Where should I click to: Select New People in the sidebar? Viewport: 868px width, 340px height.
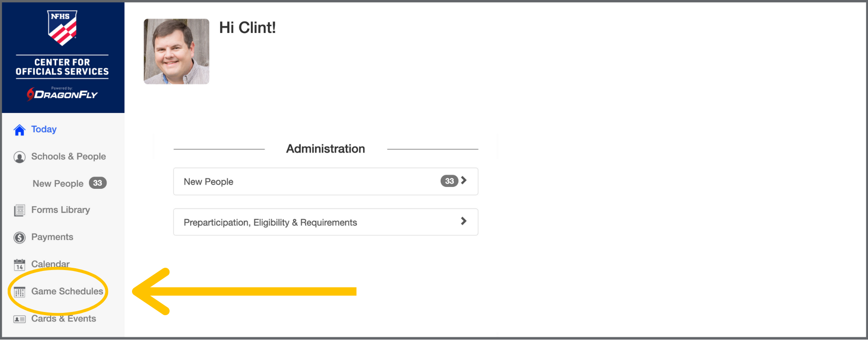58,184
